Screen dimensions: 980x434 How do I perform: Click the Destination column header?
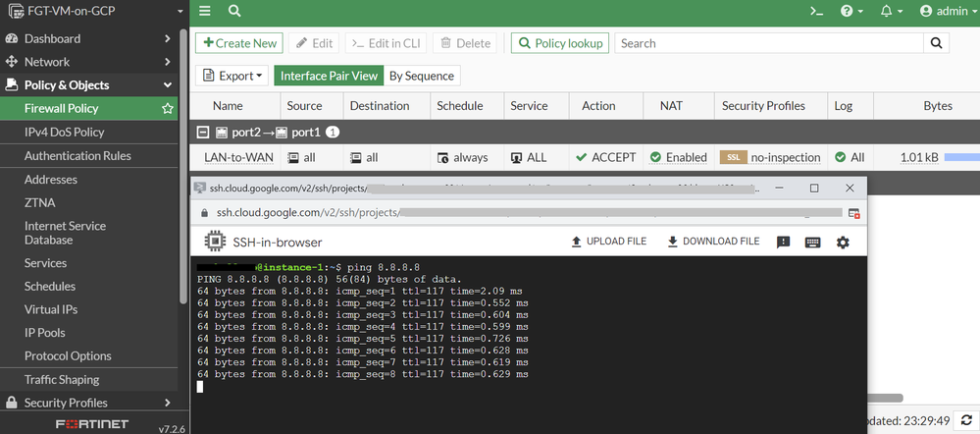[x=380, y=106]
